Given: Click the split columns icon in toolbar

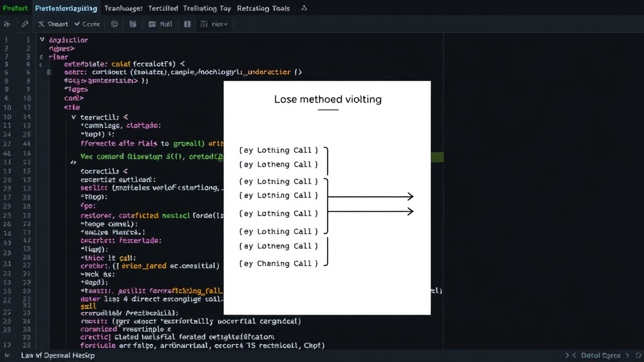Looking at the screenshot, I should point(187,25).
